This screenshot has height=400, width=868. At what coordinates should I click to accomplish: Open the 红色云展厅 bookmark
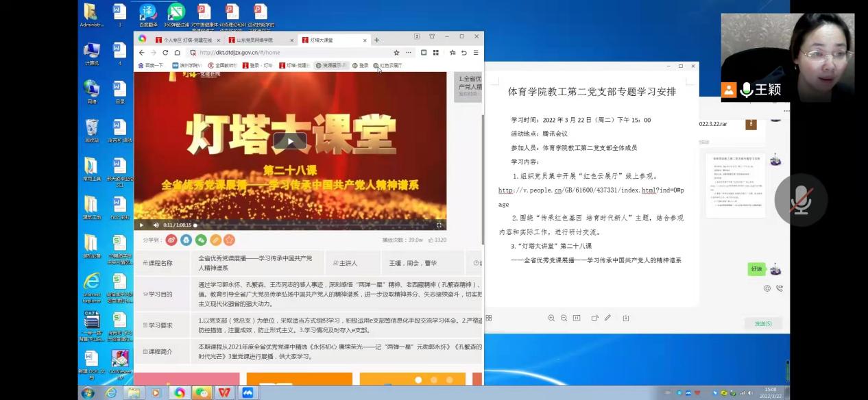point(387,66)
